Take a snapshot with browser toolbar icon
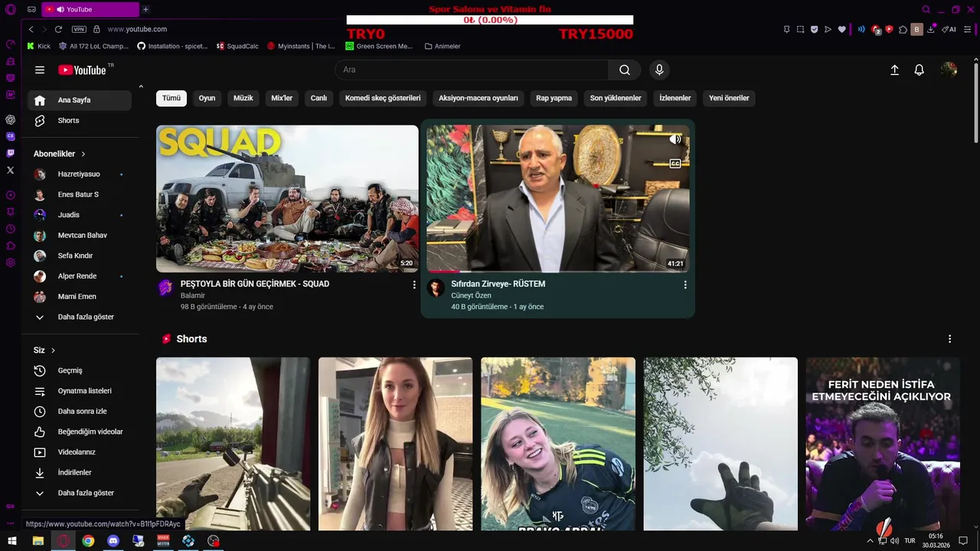This screenshot has width=980, height=551. (800, 29)
